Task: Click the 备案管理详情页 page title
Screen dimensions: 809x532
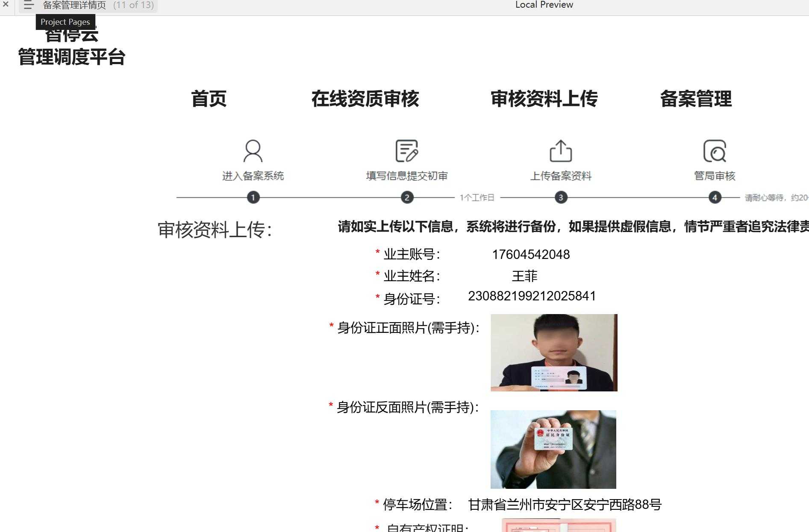Action: click(74, 5)
